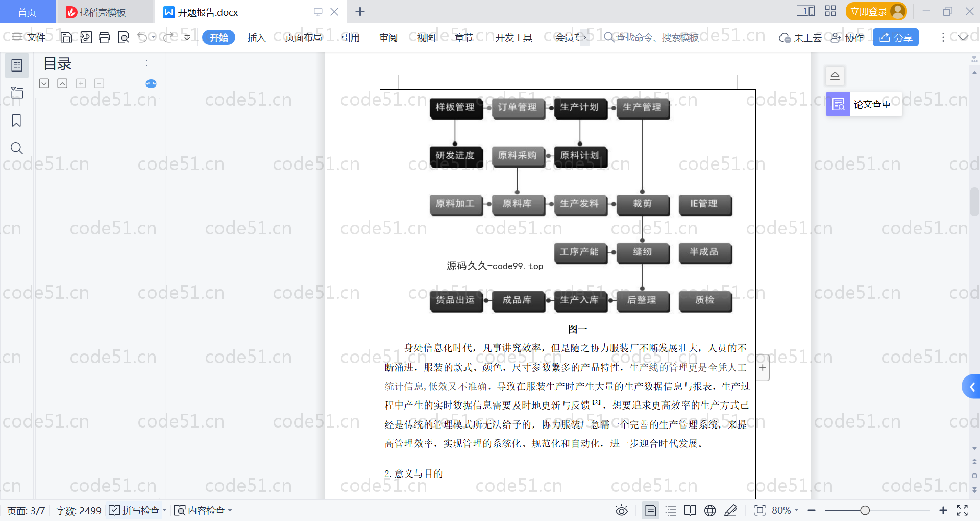The width and height of the screenshot is (980, 521).
Task: Open print preview icon
Action: coord(123,37)
